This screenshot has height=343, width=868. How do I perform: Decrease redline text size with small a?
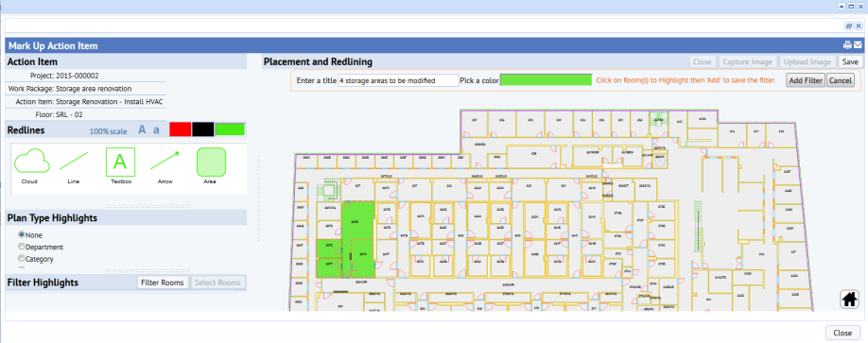(156, 130)
